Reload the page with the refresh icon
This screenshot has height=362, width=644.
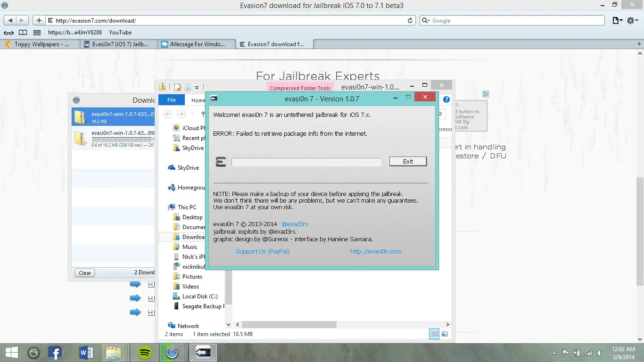tap(410, 21)
